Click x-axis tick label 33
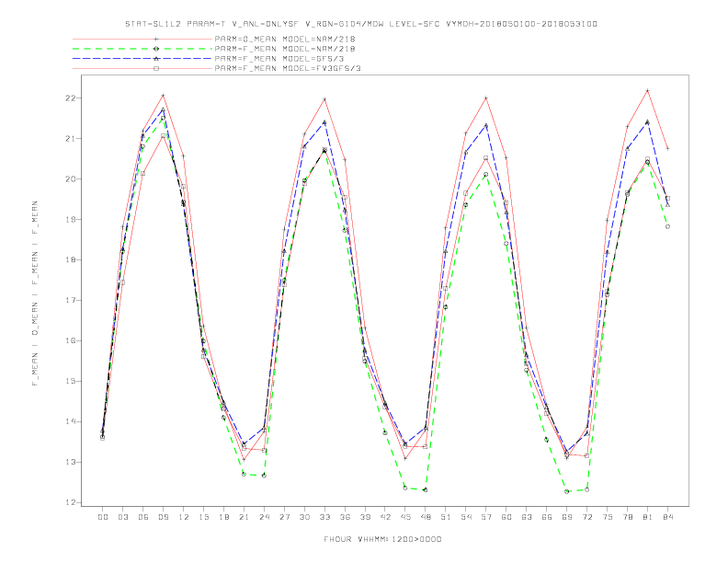Viewport: 728px width, 563px height. pos(324,517)
